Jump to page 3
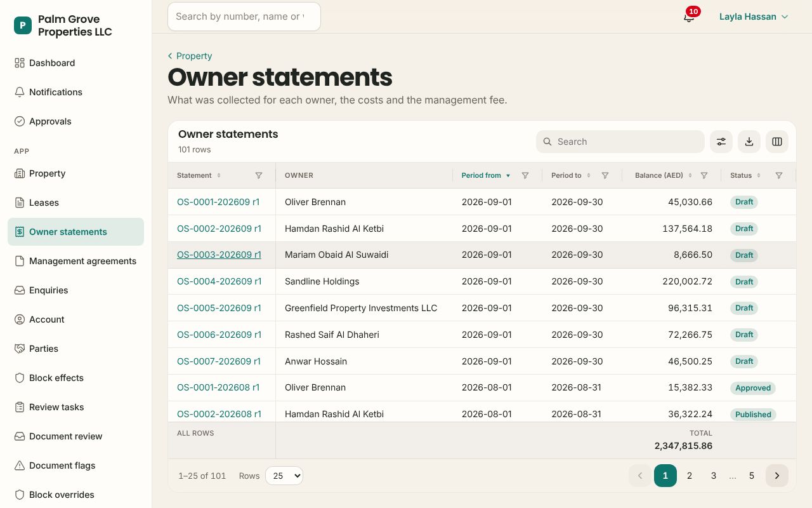The image size is (812, 508). tap(714, 476)
